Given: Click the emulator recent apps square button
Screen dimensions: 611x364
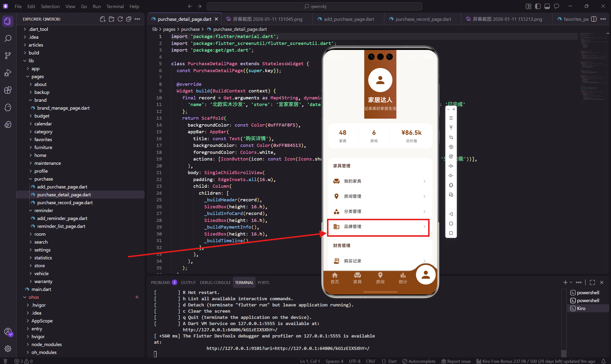Looking at the screenshot, I should 451,233.
